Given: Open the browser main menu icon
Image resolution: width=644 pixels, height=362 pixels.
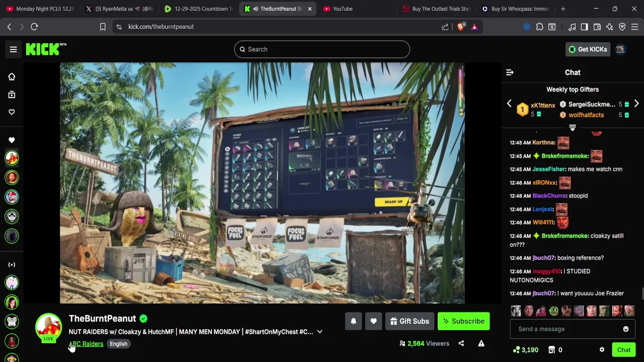Looking at the screenshot, I should tap(635, 27).
